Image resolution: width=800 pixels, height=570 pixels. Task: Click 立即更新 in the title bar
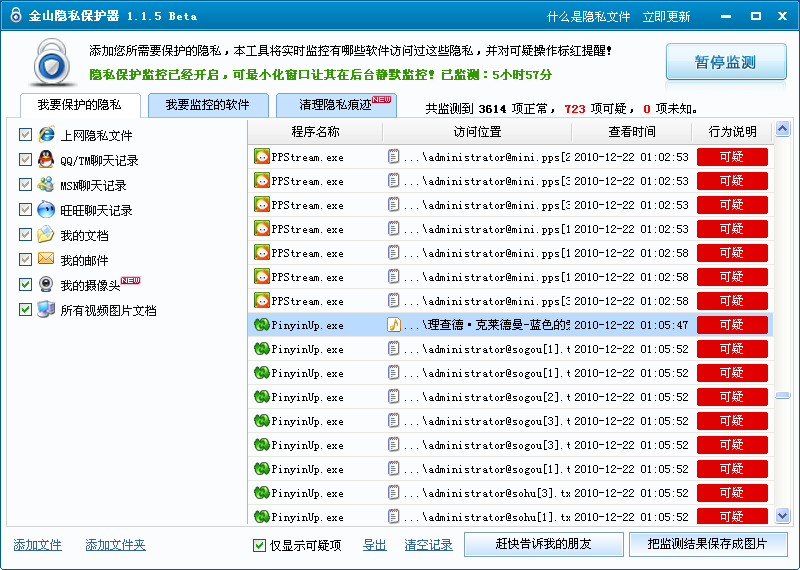(666, 17)
